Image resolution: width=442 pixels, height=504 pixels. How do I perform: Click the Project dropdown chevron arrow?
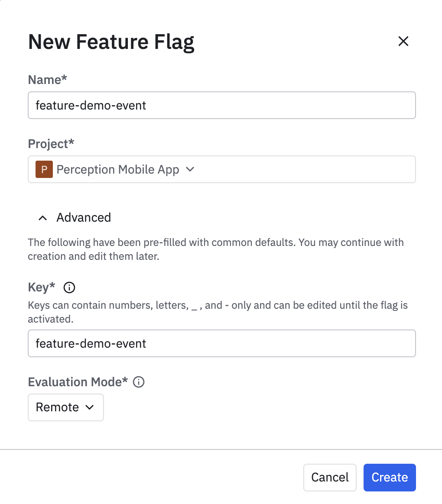(190, 170)
